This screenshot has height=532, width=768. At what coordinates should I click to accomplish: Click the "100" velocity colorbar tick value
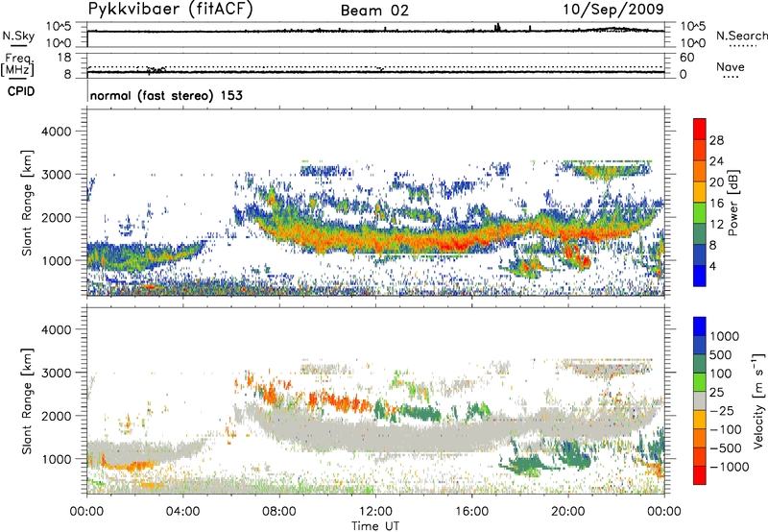tap(721, 374)
